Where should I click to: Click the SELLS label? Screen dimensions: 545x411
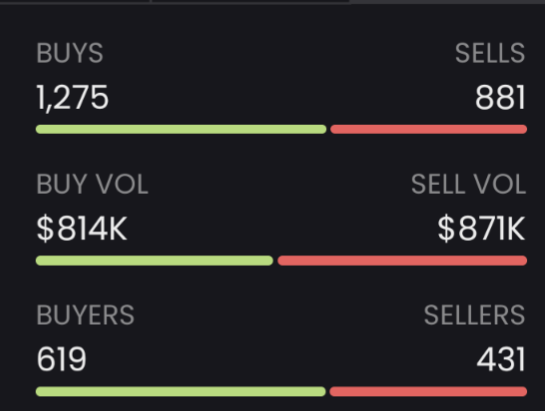coord(490,53)
